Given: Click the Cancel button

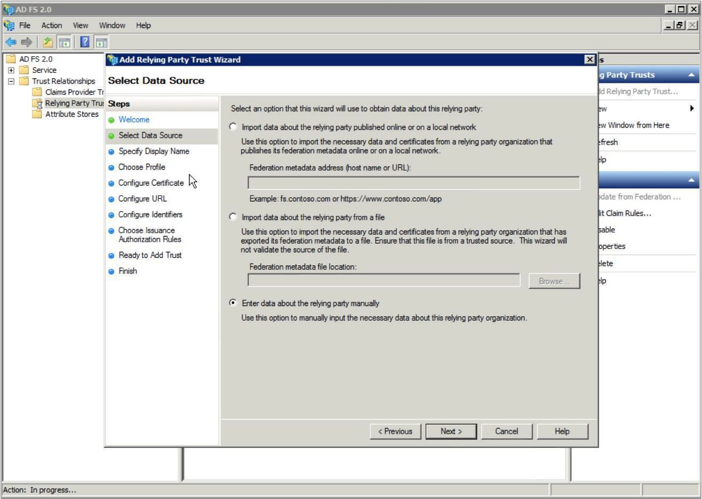Looking at the screenshot, I should (x=506, y=431).
